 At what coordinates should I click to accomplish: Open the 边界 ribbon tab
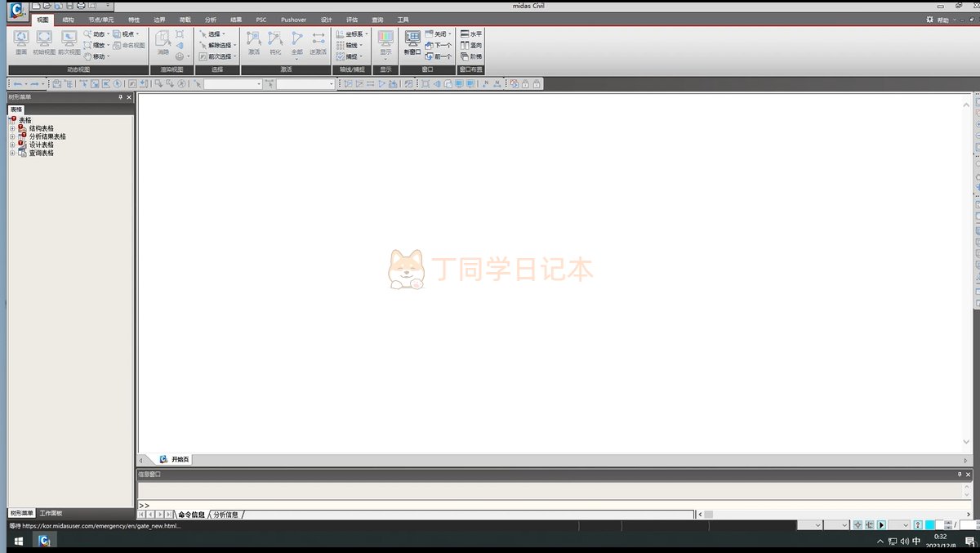159,20
